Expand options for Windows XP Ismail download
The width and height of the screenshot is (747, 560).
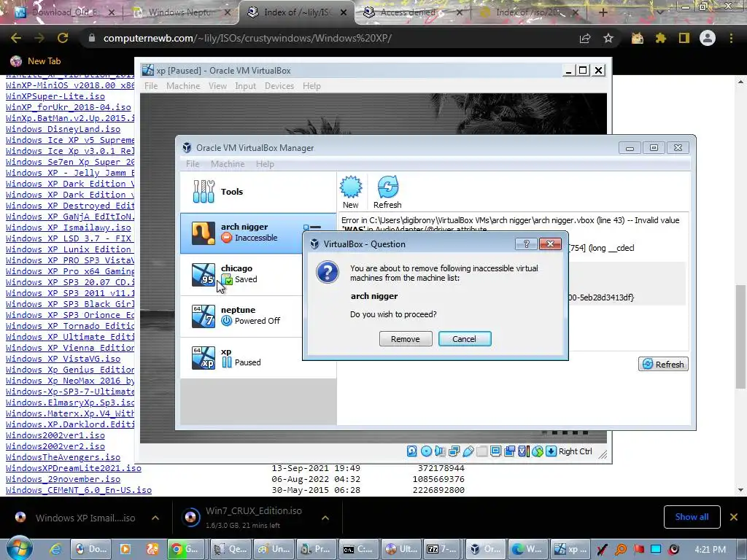click(x=155, y=518)
